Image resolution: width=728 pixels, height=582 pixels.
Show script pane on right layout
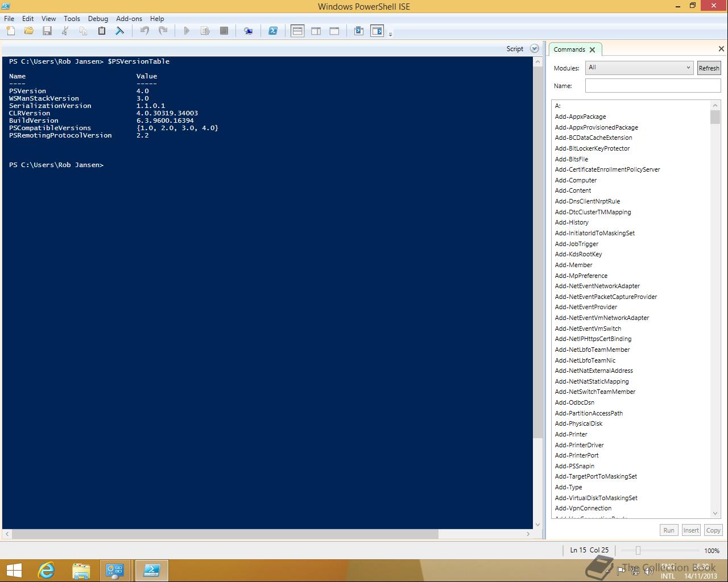coord(316,31)
